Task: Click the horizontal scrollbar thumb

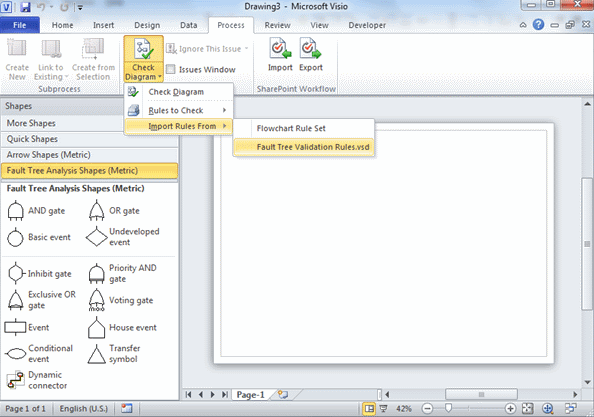Action: pos(481,395)
